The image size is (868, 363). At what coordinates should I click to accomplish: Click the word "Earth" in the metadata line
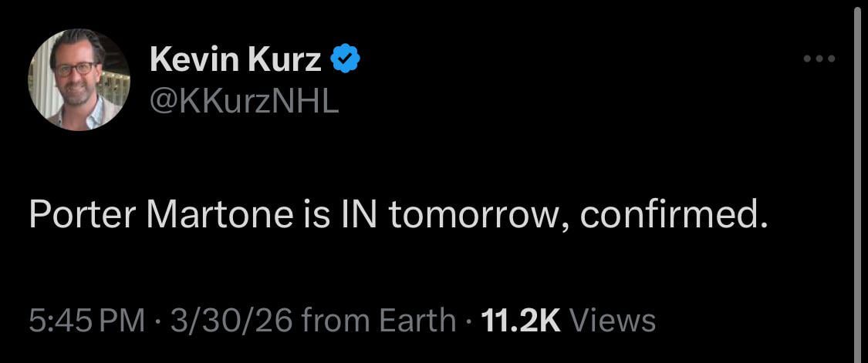tap(417, 321)
